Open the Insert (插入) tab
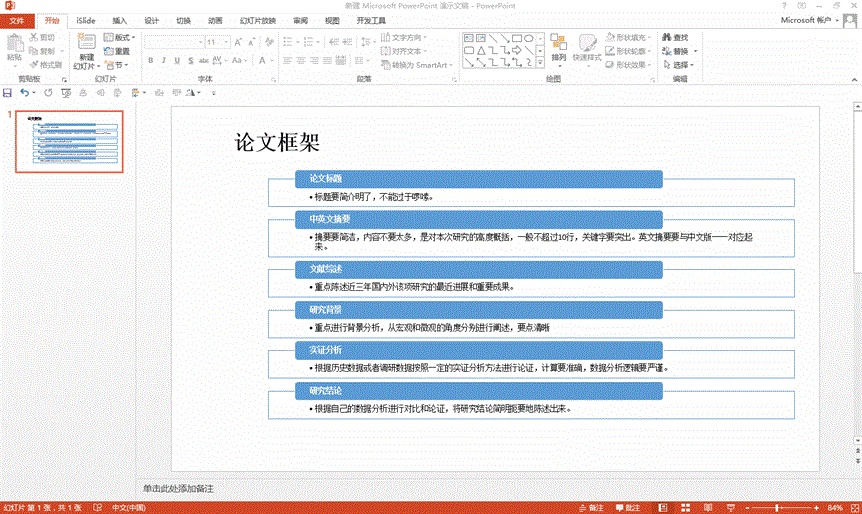Screen dimensions: 862x514 [119, 20]
